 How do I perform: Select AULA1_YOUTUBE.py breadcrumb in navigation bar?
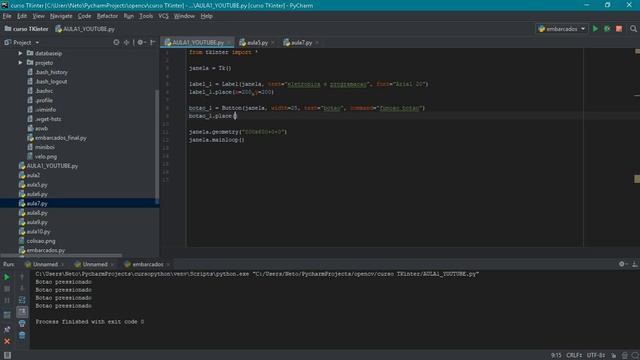[x=85, y=29]
